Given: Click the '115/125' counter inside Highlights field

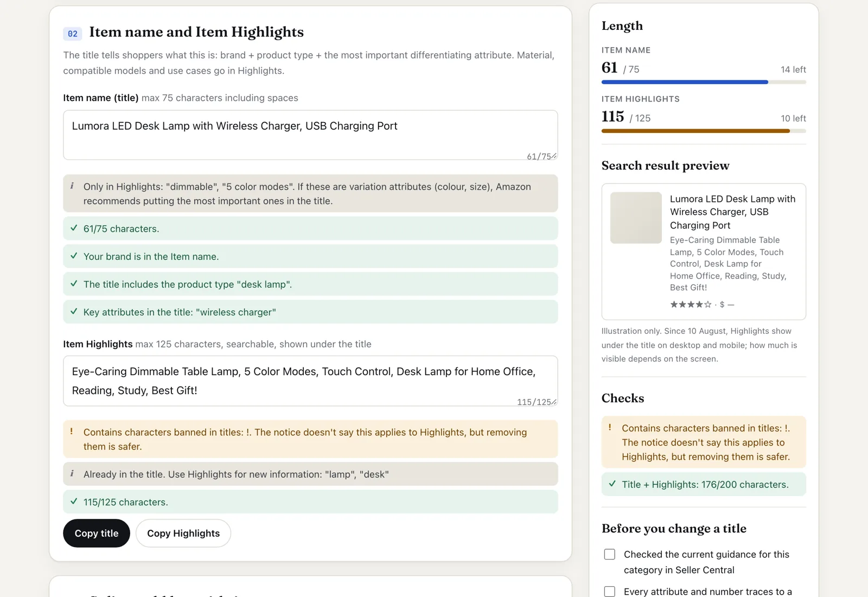Looking at the screenshot, I should [x=534, y=402].
